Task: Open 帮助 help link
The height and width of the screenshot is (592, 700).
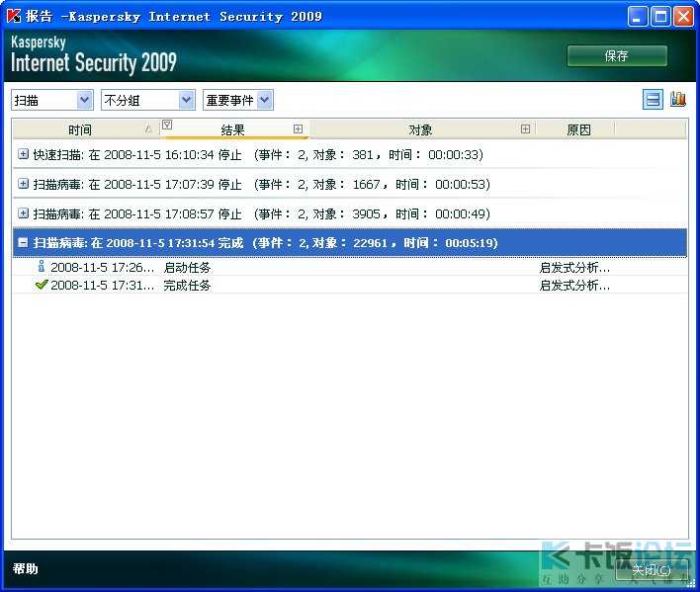Action: click(25, 568)
